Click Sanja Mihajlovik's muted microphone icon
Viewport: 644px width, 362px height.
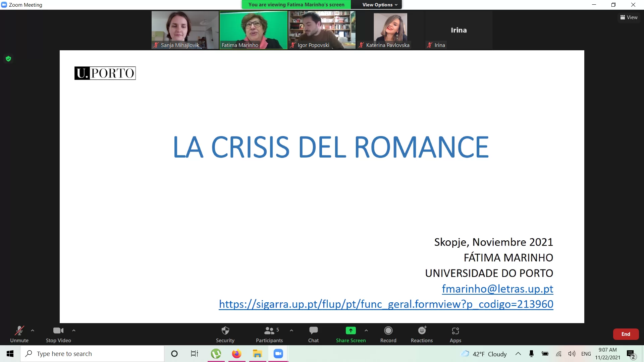[x=156, y=45]
